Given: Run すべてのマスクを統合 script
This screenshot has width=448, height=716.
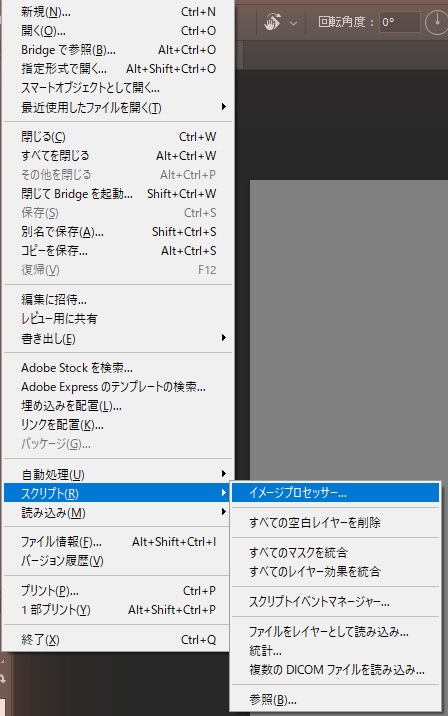Looking at the screenshot, I should coord(336,553).
